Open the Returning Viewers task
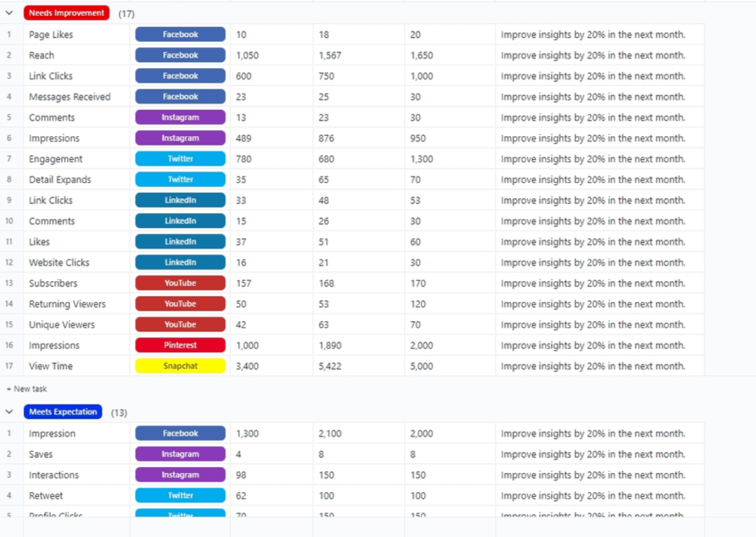The image size is (756, 537). pos(67,304)
